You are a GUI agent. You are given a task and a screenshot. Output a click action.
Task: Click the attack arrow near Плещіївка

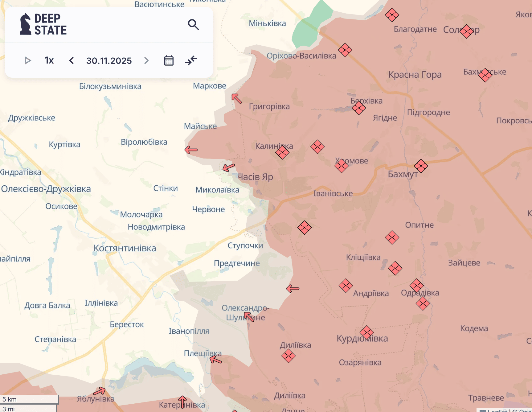216,360
